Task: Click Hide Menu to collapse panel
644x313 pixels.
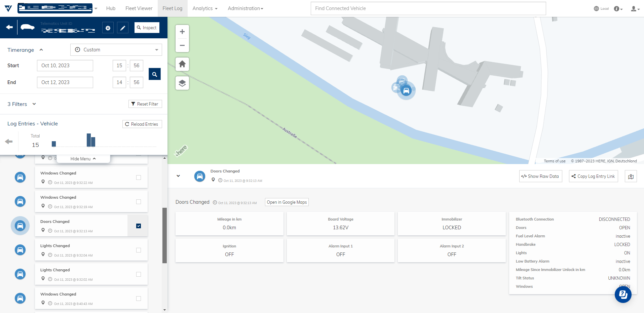Action: pos(83,159)
